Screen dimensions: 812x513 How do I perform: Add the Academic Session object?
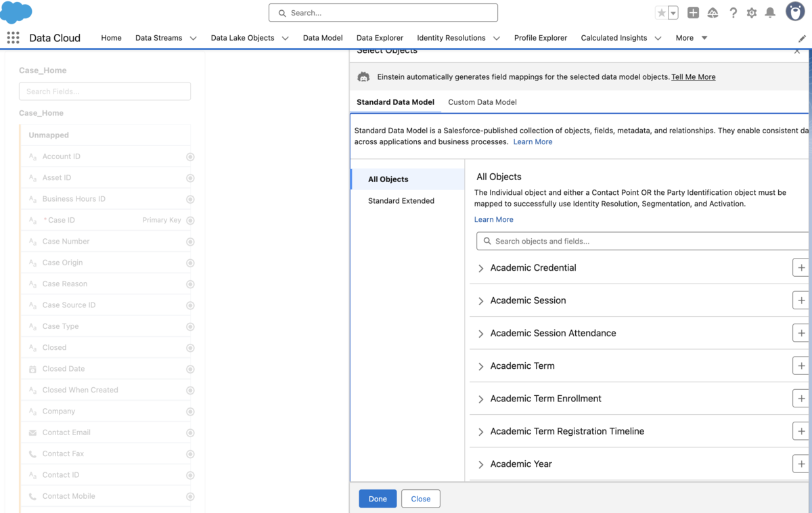click(x=801, y=300)
